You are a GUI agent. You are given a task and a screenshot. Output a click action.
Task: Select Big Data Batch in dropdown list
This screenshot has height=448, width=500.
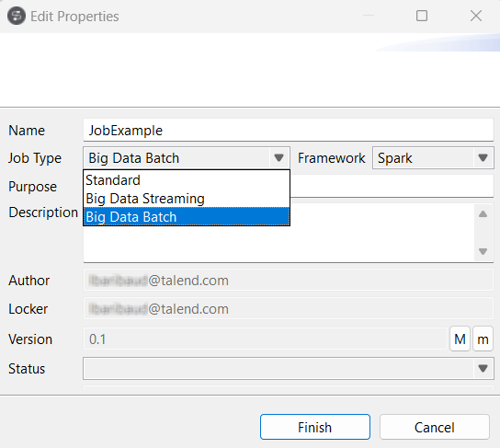[x=187, y=217]
